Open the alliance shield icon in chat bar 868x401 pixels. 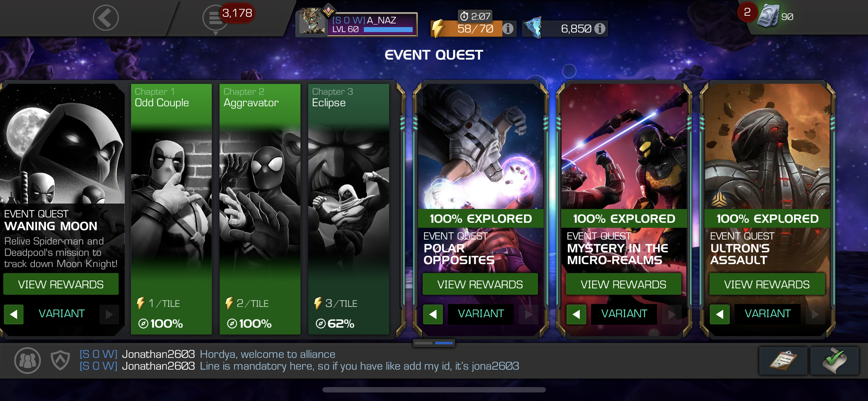click(x=60, y=360)
